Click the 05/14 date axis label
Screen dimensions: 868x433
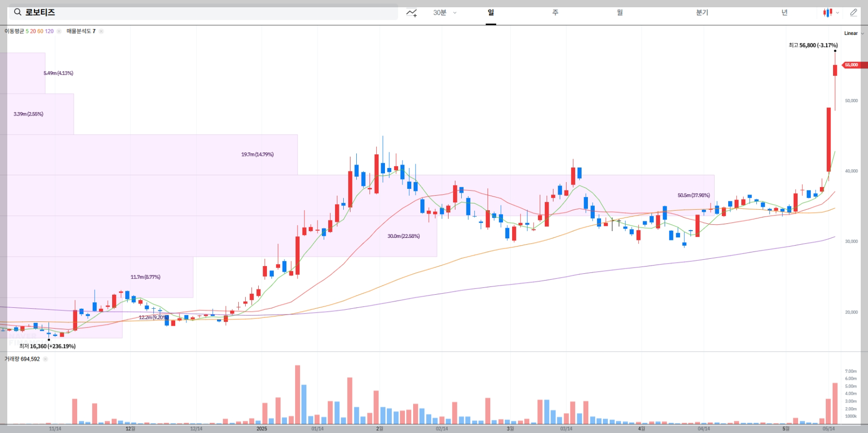(x=829, y=429)
